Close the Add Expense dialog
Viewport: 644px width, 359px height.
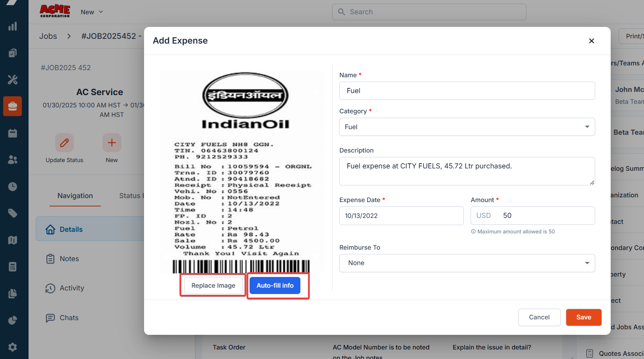pyautogui.click(x=591, y=41)
